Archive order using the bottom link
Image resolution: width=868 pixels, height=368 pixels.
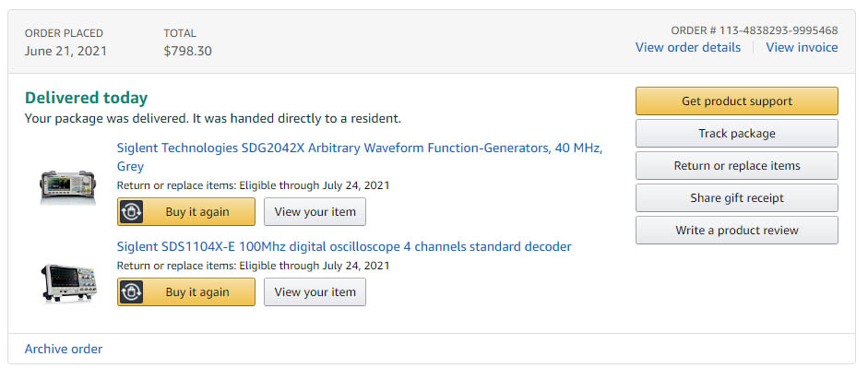pos(64,350)
